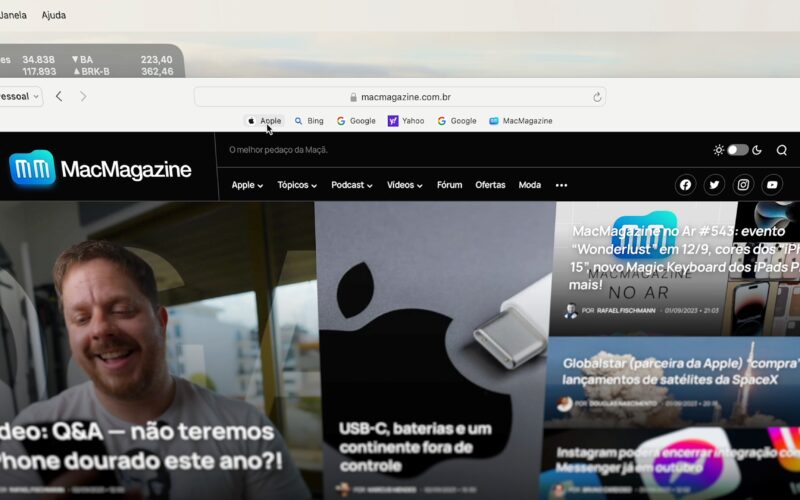The height and width of the screenshot is (500, 800).
Task: Open the Instagram Messenger integration article
Action: pos(678,460)
